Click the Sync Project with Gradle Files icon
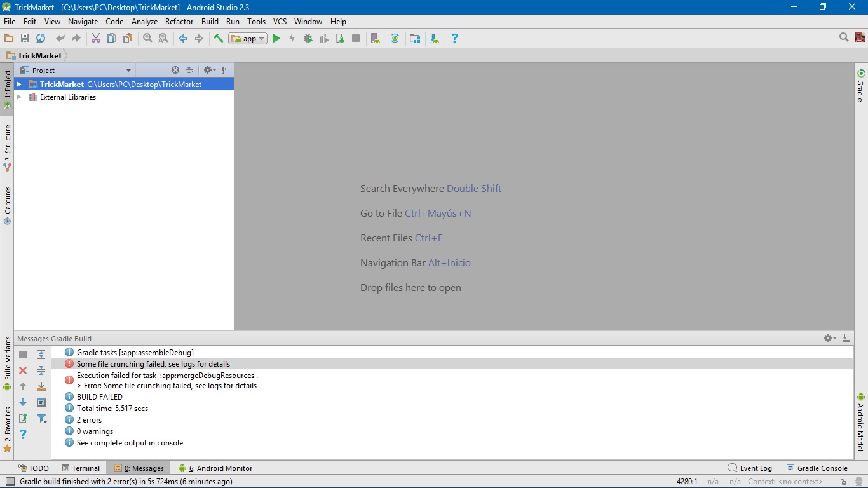 [x=395, y=39]
